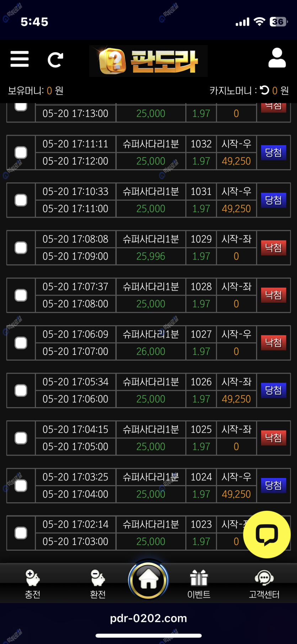297x644 pixels.
Task: Go to home via center button
Action: coord(148,580)
